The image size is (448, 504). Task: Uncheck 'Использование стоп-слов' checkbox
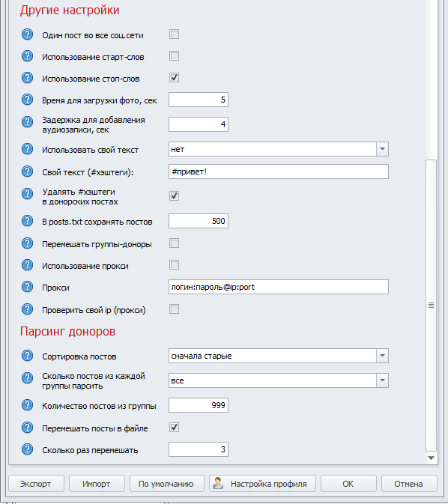pyautogui.click(x=174, y=77)
